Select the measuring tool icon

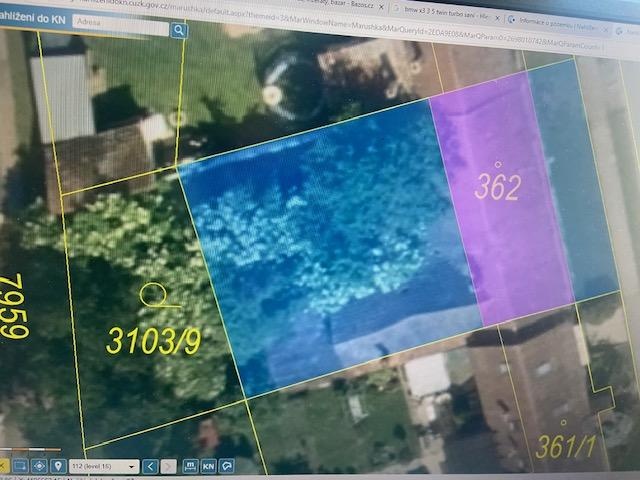click(191, 466)
